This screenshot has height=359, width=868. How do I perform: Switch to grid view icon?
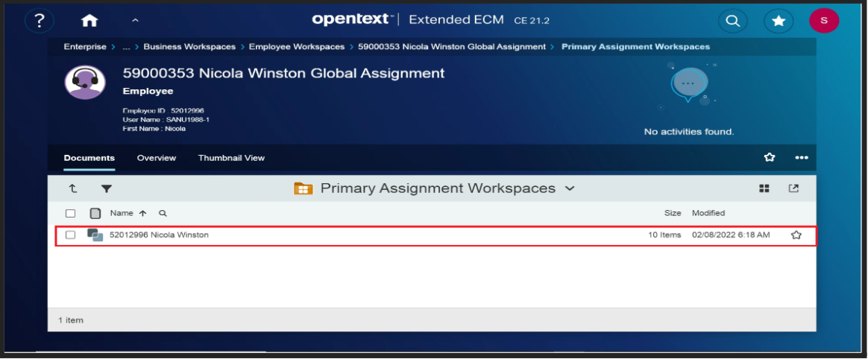[764, 189]
